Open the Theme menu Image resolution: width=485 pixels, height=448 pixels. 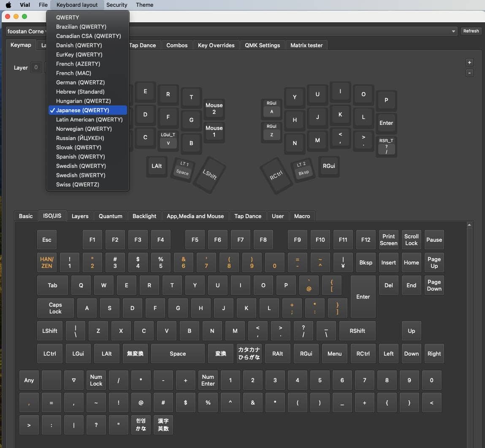[144, 5]
